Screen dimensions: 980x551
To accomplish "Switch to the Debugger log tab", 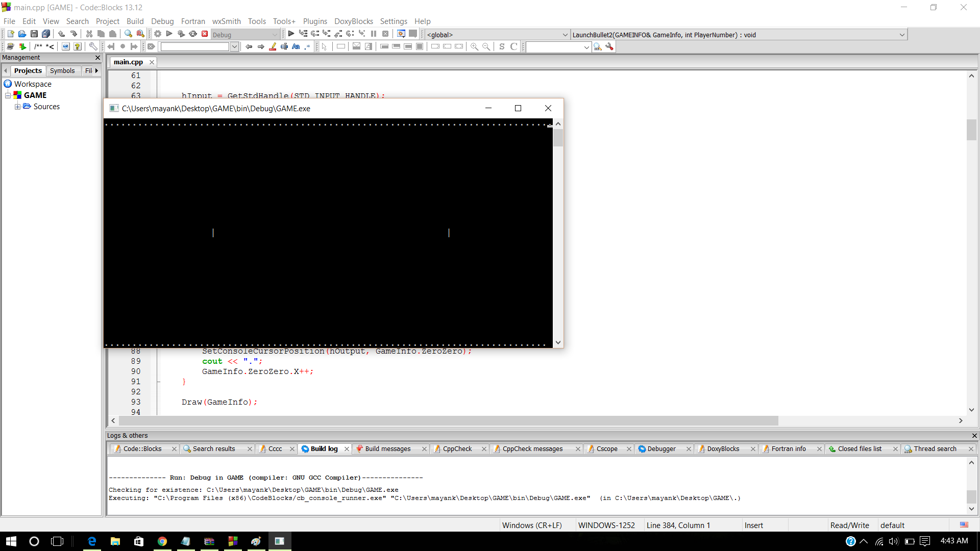I will tap(661, 448).
